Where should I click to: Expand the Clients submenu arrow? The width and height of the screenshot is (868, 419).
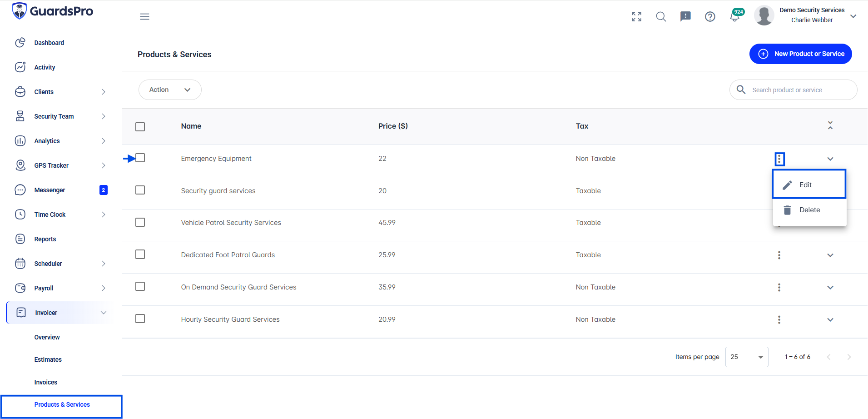(104, 92)
